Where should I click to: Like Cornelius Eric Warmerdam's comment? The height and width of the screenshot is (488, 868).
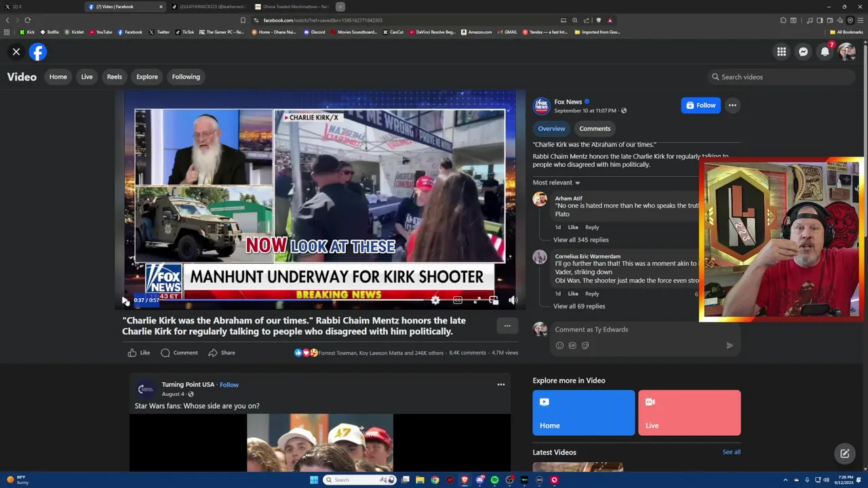[573, 293]
